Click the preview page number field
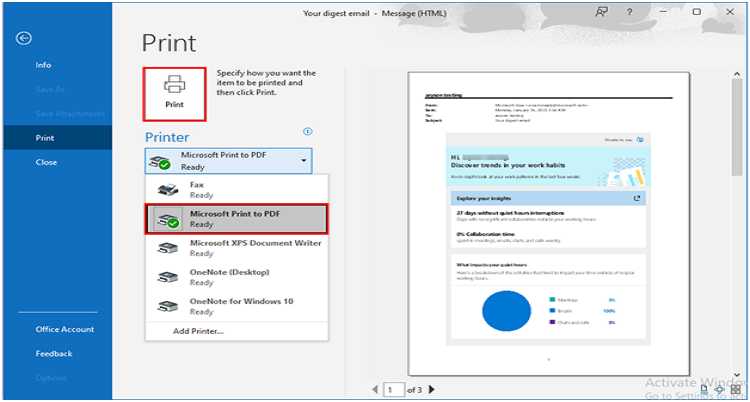The width and height of the screenshot is (750, 402). pyautogui.click(x=394, y=390)
